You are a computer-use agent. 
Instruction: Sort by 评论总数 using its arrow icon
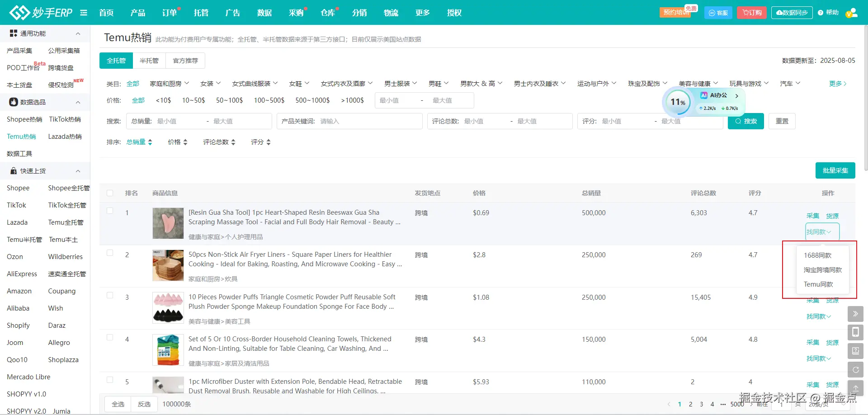[x=233, y=142]
